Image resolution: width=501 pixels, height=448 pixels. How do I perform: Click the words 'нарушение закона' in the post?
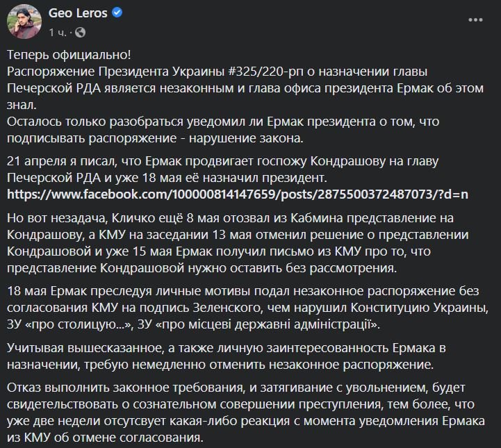245,138
